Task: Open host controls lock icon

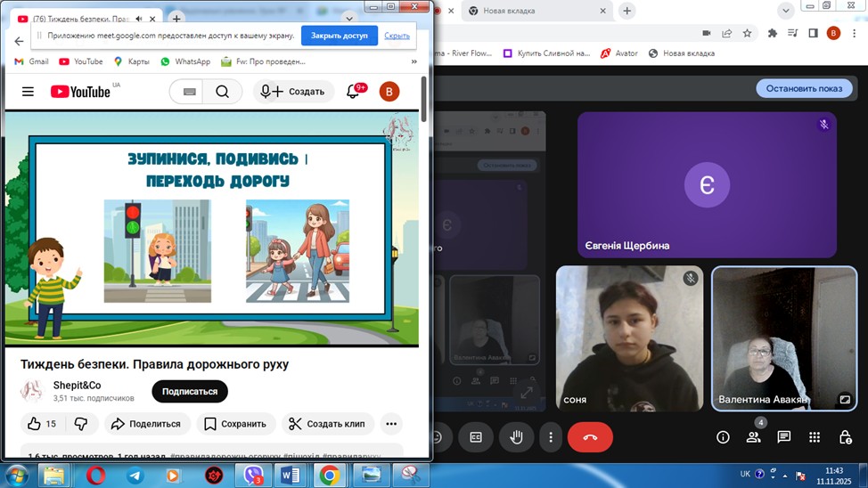Action: 845,437
